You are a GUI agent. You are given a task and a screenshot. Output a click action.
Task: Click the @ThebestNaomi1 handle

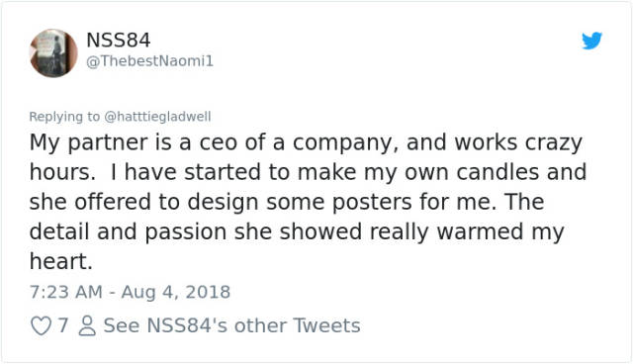(149, 61)
